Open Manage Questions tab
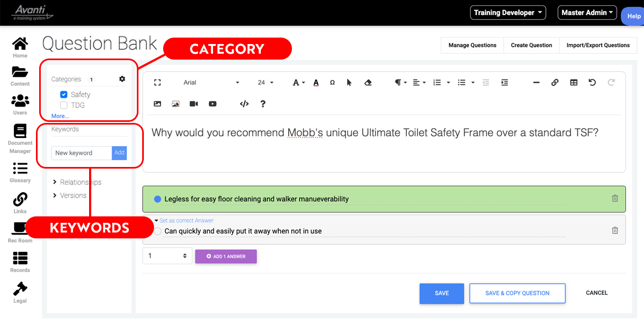This screenshot has width=644, height=320. pyautogui.click(x=472, y=45)
